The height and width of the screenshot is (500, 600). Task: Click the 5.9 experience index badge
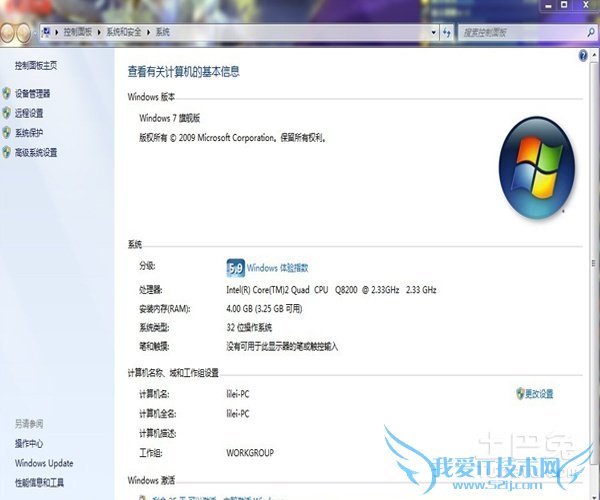point(235,268)
